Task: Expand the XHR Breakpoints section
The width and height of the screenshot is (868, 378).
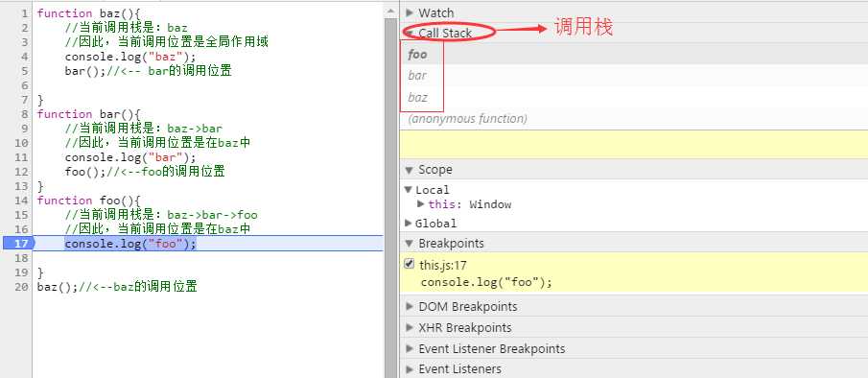Action: [x=410, y=327]
